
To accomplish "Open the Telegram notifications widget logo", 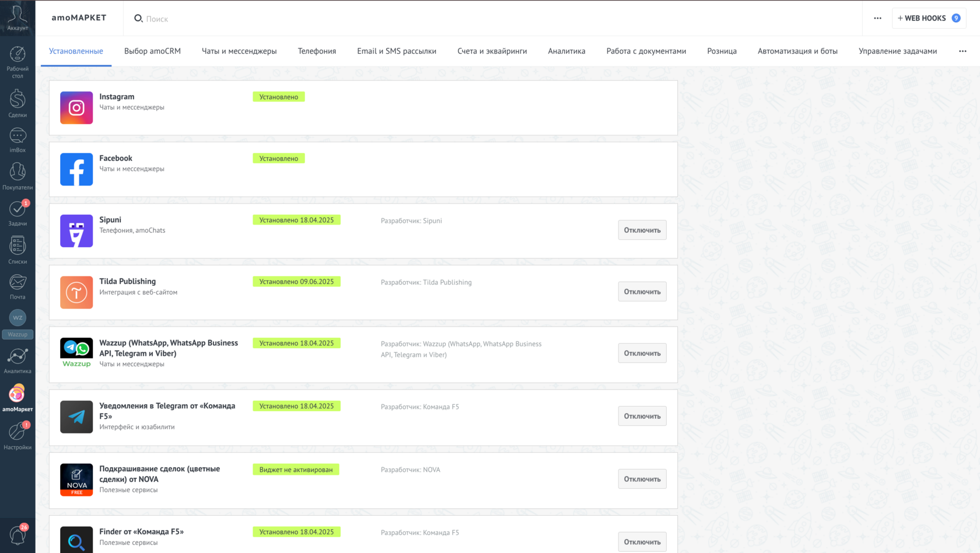I will [76, 417].
